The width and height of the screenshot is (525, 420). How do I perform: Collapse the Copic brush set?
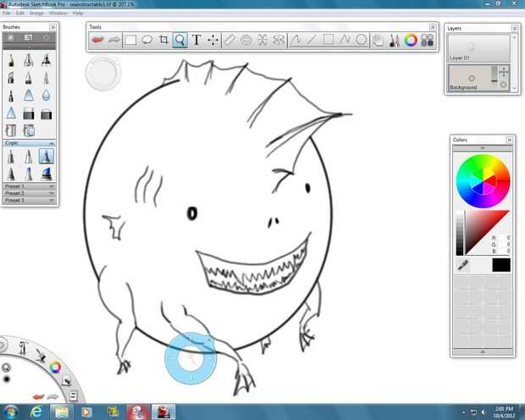[x=27, y=143]
